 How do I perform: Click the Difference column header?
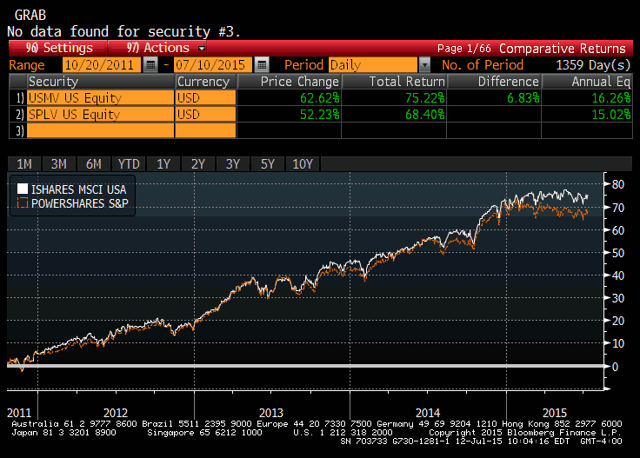click(494, 82)
